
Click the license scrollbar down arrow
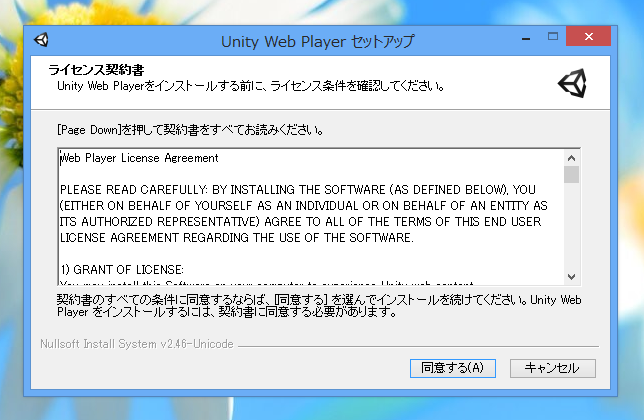click(571, 277)
